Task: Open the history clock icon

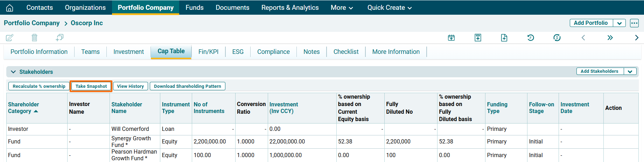Action: point(531,38)
